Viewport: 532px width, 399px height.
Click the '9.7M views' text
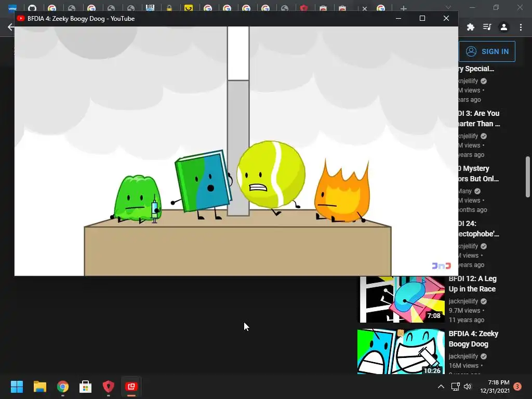pos(464,311)
